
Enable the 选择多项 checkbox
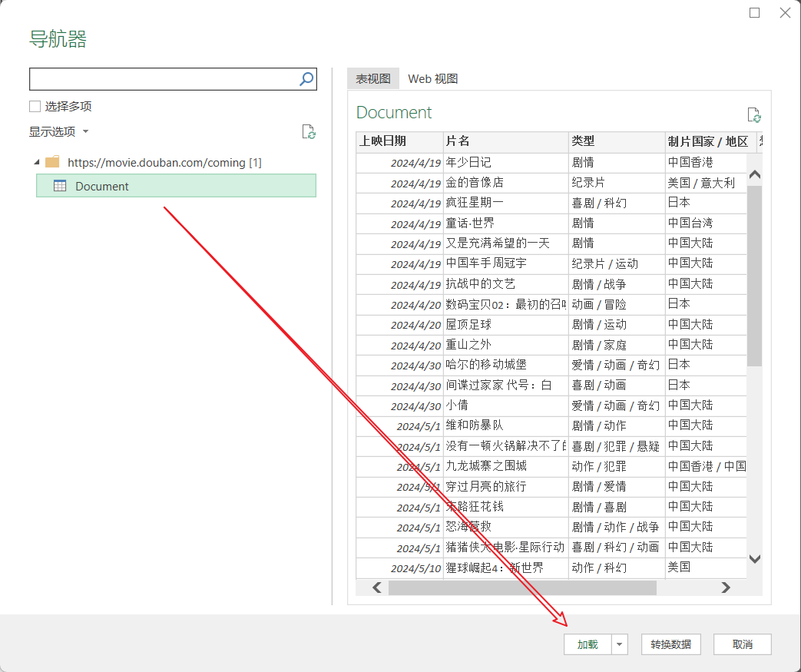pyautogui.click(x=35, y=107)
